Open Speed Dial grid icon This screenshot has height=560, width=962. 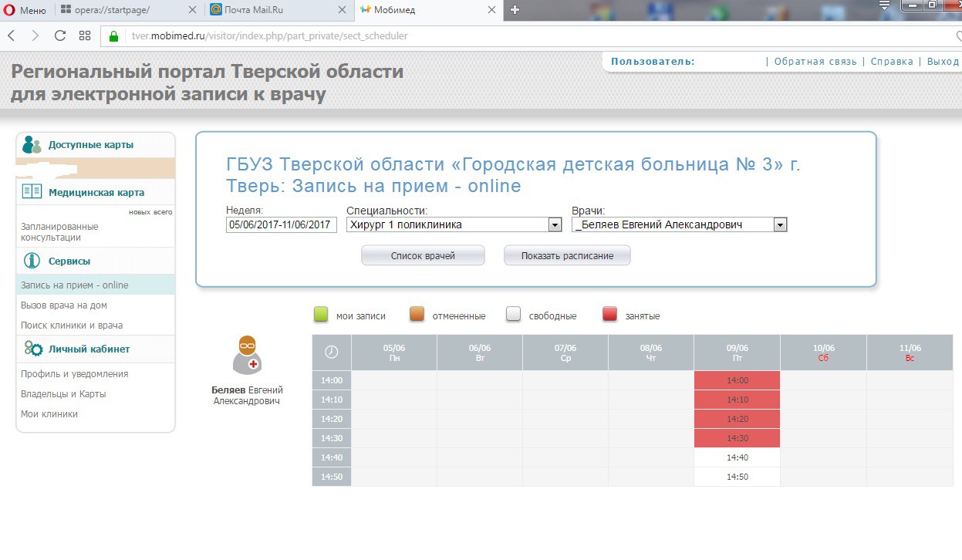[85, 35]
